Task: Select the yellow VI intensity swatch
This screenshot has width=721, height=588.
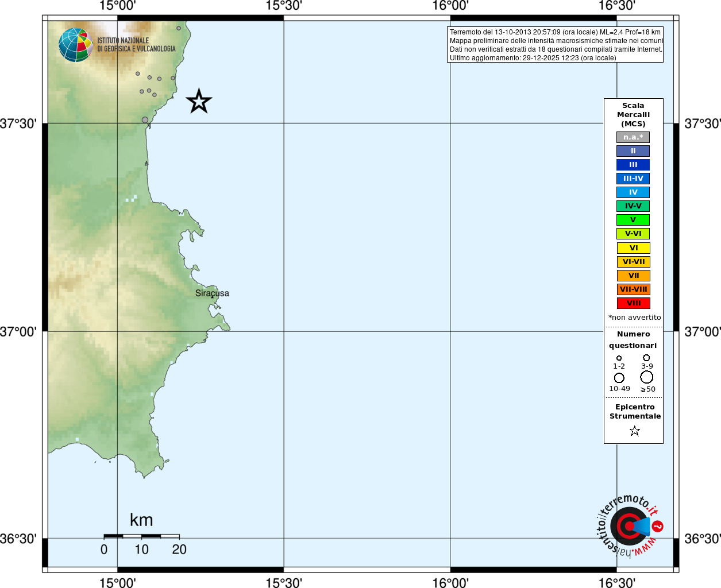Action: click(x=633, y=248)
